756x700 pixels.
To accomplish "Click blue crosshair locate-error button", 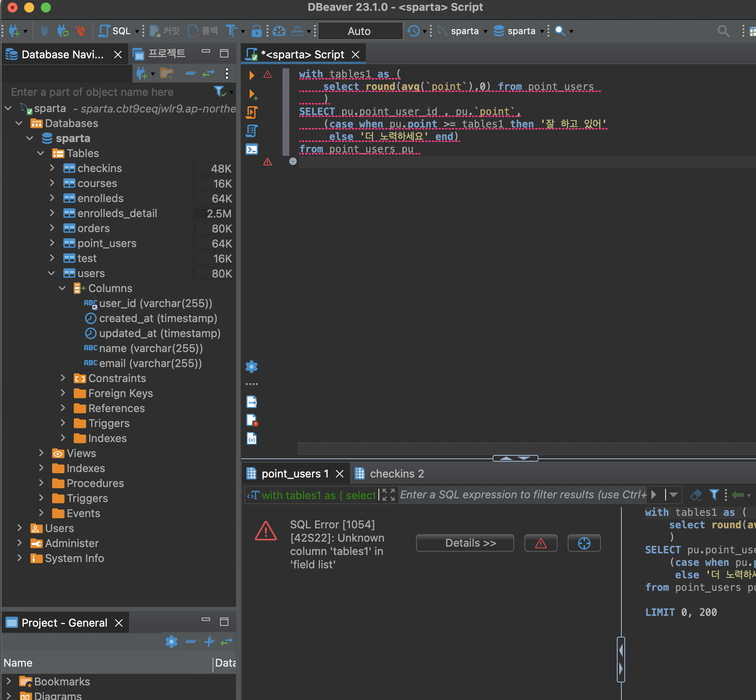I will coord(584,543).
